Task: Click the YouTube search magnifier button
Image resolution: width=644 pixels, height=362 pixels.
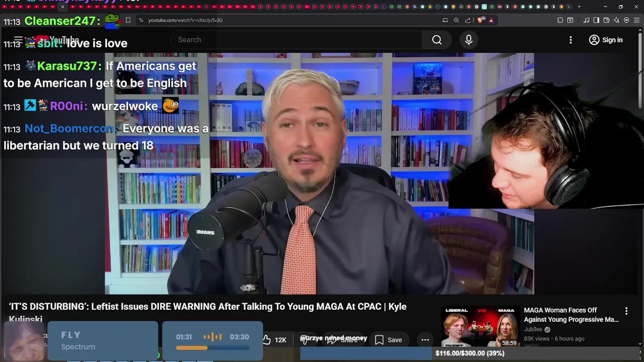Action: tap(437, 40)
